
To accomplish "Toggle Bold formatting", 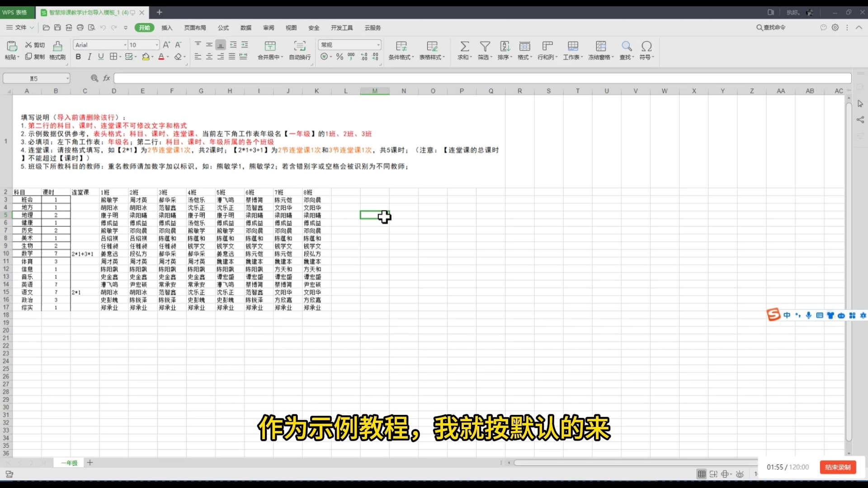I will [x=78, y=56].
